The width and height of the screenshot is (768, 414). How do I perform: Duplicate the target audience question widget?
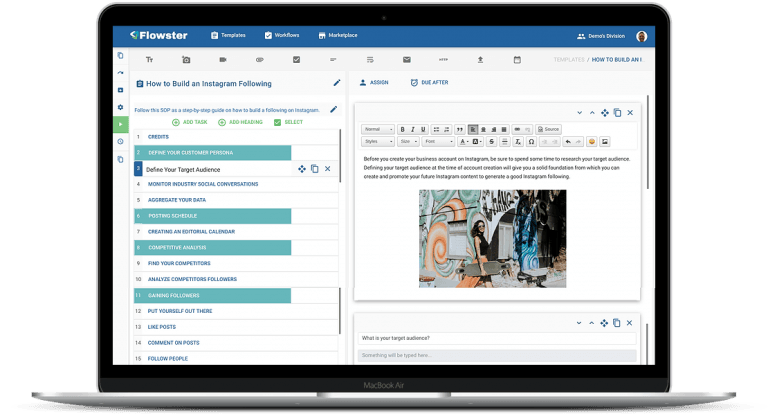(x=617, y=323)
